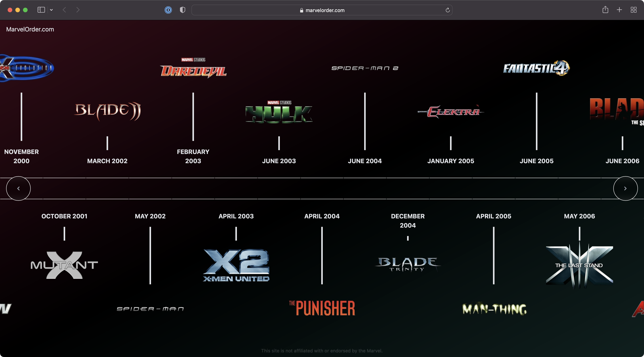
Task: Open the sidebar options dropdown arrow
Action: [51, 10]
